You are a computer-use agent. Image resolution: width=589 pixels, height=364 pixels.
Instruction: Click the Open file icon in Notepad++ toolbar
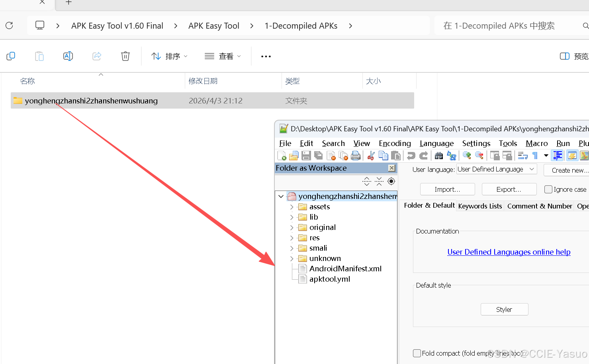(x=294, y=156)
